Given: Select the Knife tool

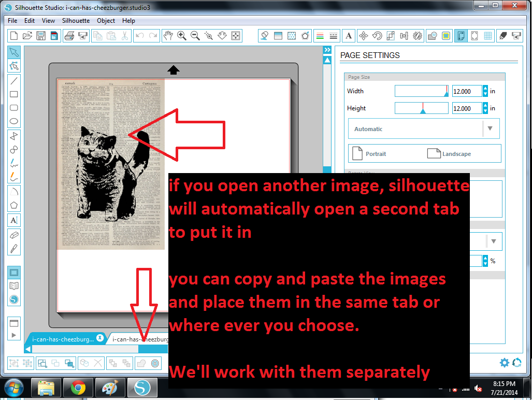Looking at the screenshot, I should point(14,249).
